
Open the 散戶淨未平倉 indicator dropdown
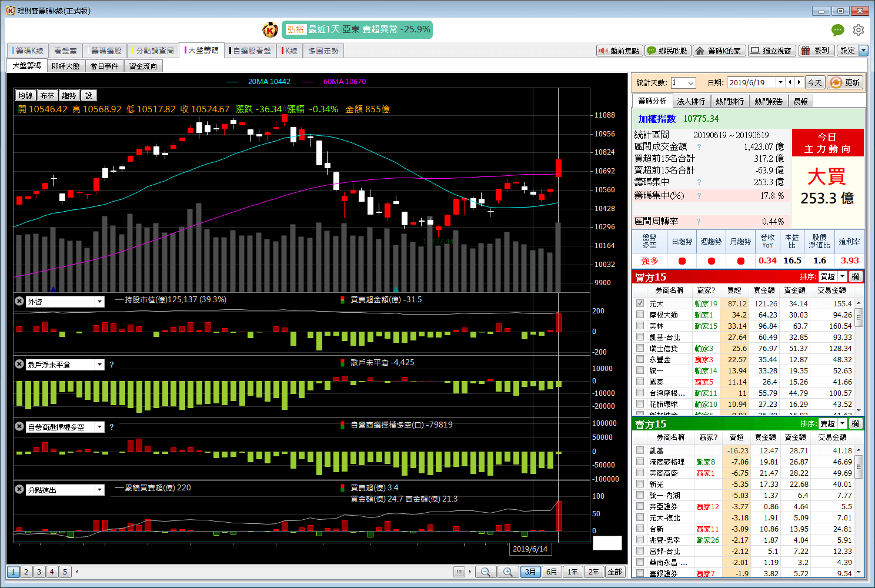coord(99,365)
